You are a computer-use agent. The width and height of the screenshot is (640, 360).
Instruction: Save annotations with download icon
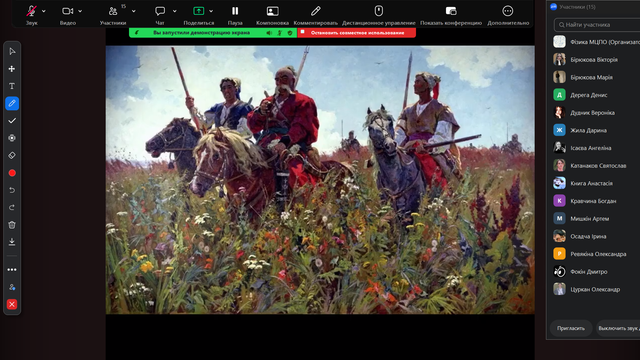pos(12,242)
